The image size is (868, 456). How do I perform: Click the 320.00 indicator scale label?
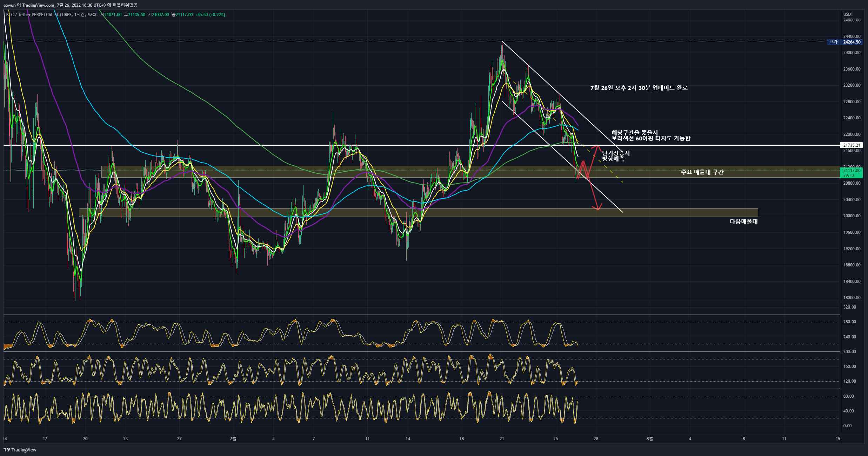[849, 307]
